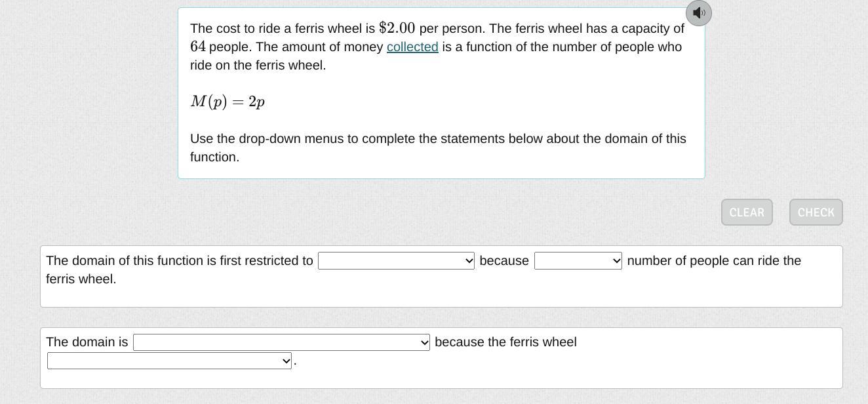The width and height of the screenshot is (868, 404).
Task: Open the dropdown below "because the ferris wheel"
Action: click(169, 361)
